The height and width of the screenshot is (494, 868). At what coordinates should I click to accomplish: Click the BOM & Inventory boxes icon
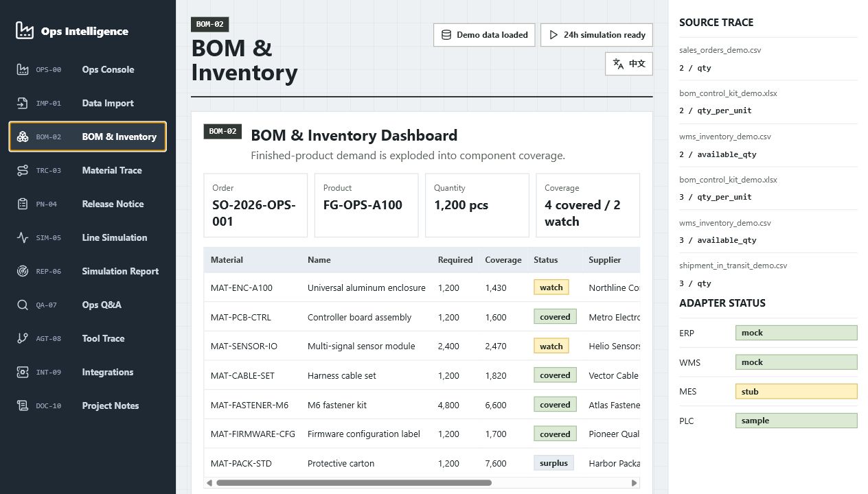(23, 137)
